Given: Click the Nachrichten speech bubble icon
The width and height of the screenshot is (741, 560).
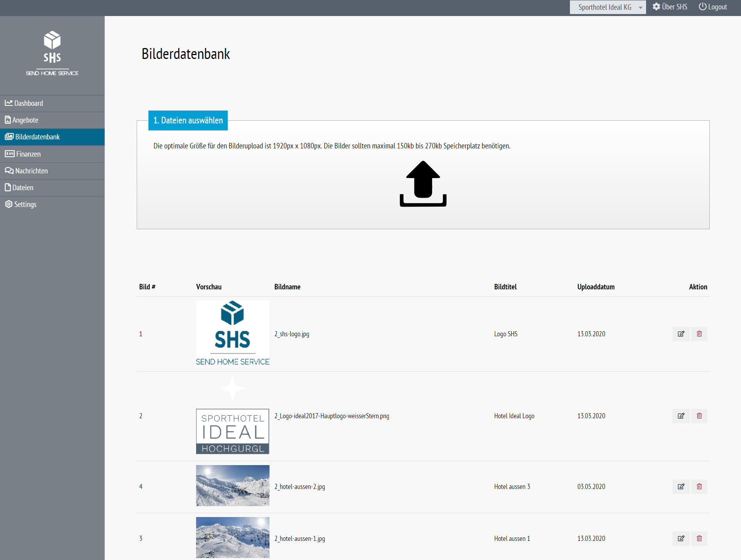Looking at the screenshot, I should click(9, 171).
